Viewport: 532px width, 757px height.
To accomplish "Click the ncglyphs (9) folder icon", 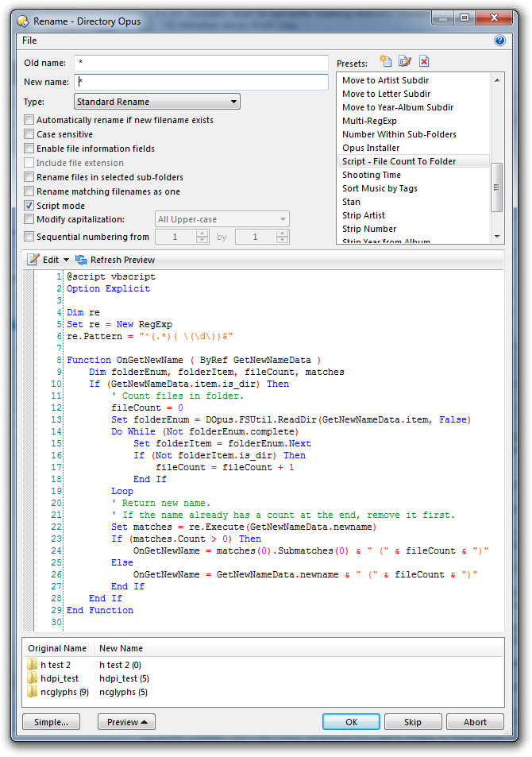I will (x=33, y=692).
